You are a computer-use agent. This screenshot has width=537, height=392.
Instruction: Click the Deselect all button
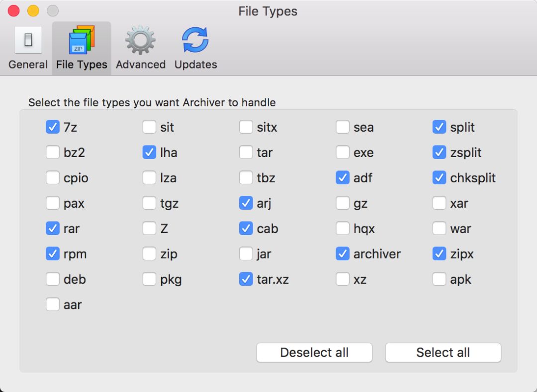[x=314, y=352]
